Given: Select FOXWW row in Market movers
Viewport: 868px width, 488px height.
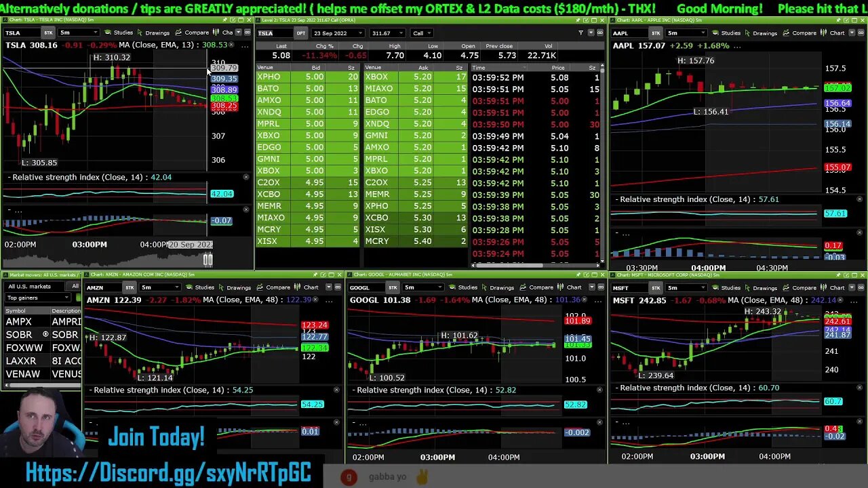Looking at the screenshot, I should coord(43,348).
